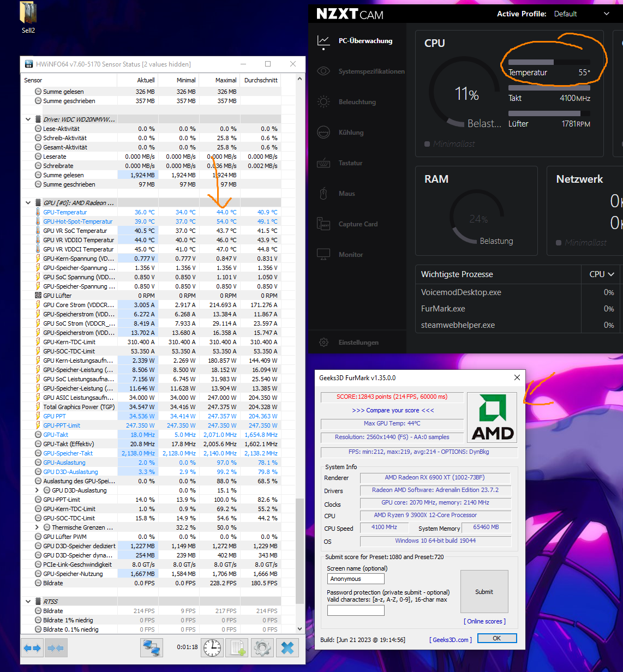The height and width of the screenshot is (672, 623).
Task: Switch to the Kühlung section
Action: [x=351, y=133]
